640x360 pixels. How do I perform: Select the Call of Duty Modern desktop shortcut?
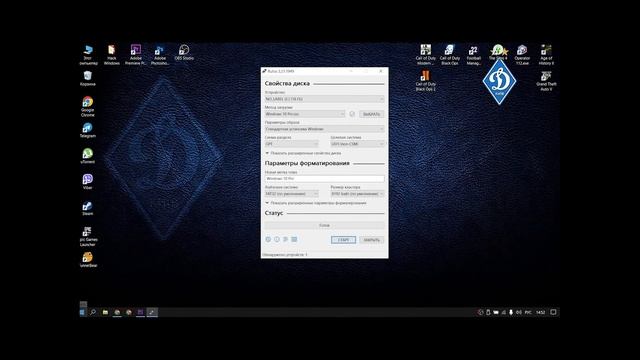click(425, 55)
